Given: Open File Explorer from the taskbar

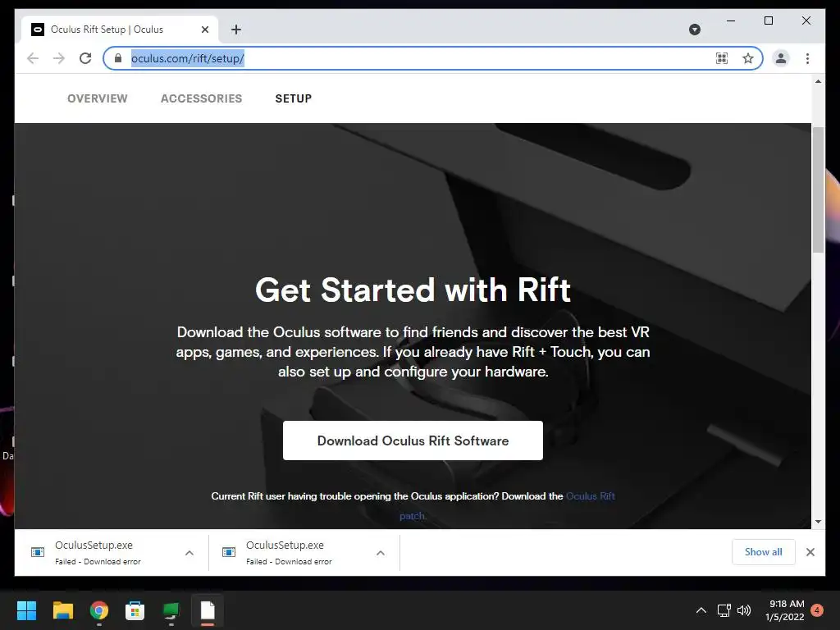Looking at the screenshot, I should pos(62,610).
